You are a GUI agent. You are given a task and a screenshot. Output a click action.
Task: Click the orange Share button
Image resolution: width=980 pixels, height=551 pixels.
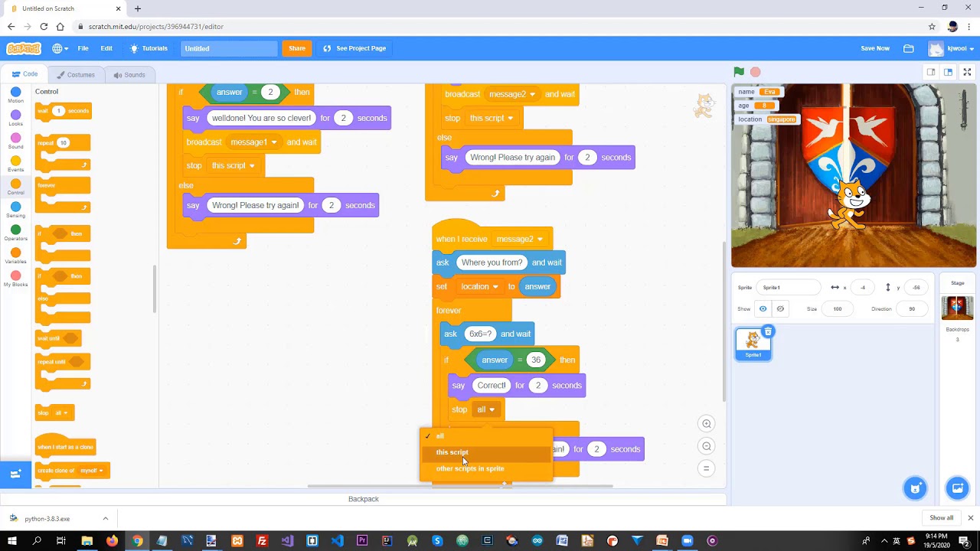[x=297, y=48]
